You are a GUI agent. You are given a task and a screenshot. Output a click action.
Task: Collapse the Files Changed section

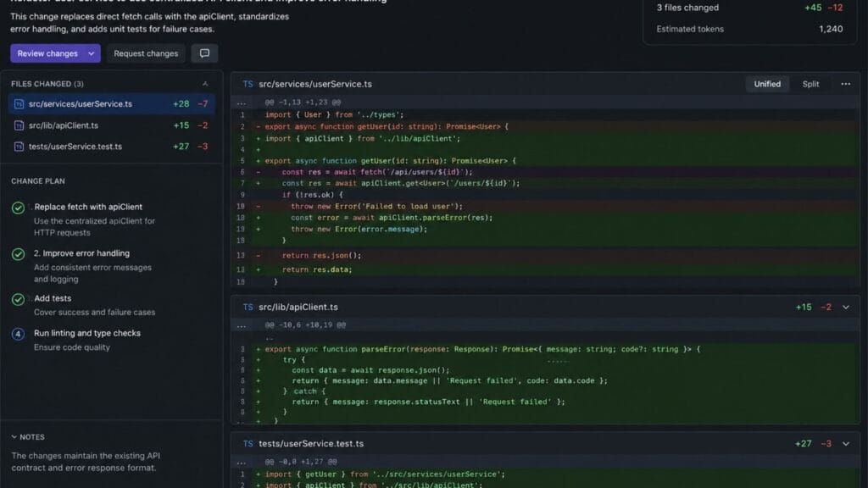coord(205,84)
